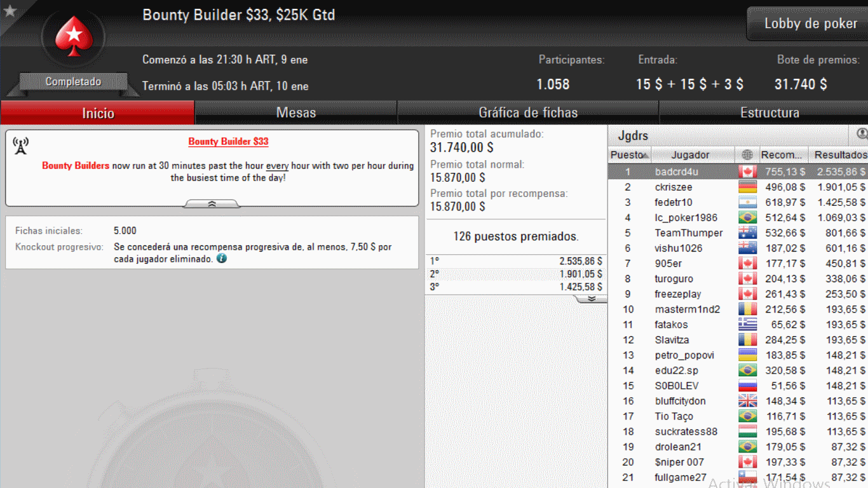Sort players by country globe column
Viewport: 868px width, 488px height.
coord(747,155)
